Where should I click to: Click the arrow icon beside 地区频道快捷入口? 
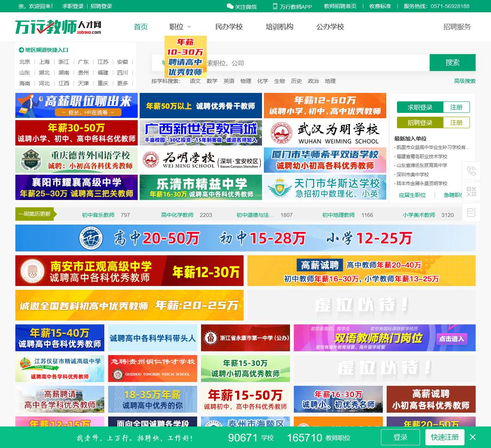21,50
